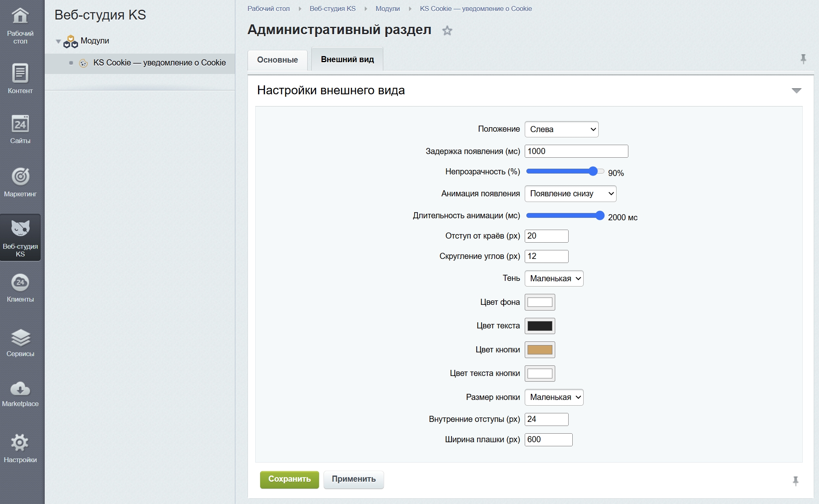Open the Рабочий стол home icon
Screen dimensions: 819x504
click(20, 16)
